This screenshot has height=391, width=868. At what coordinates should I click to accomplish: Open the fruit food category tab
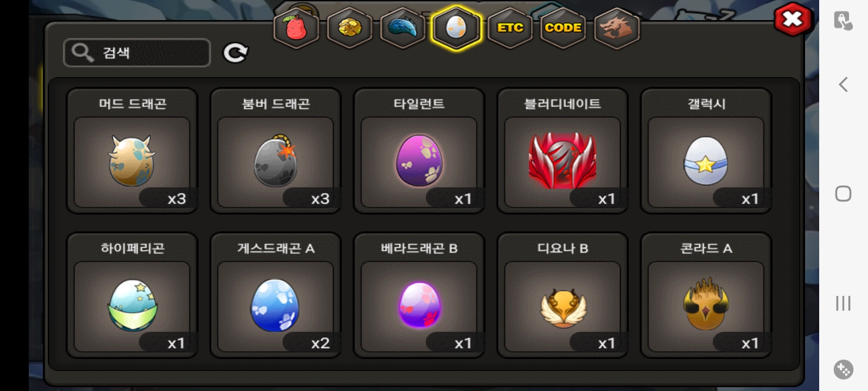coord(296,27)
